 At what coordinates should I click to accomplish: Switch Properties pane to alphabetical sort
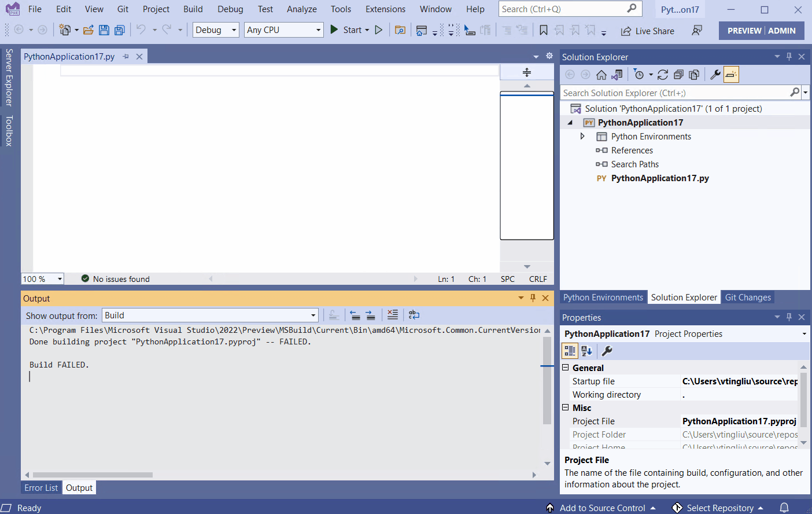pos(586,350)
